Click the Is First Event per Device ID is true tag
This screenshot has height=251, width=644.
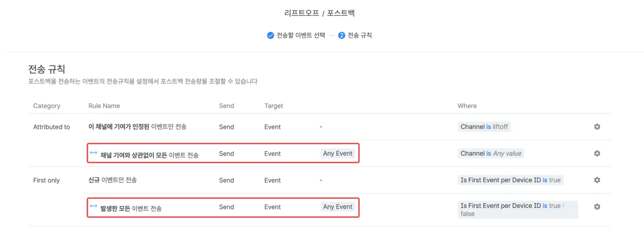click(510, 180)
